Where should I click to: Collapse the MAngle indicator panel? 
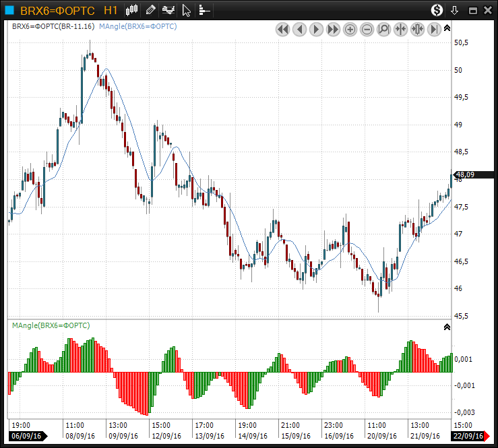(x=446, y=327)
